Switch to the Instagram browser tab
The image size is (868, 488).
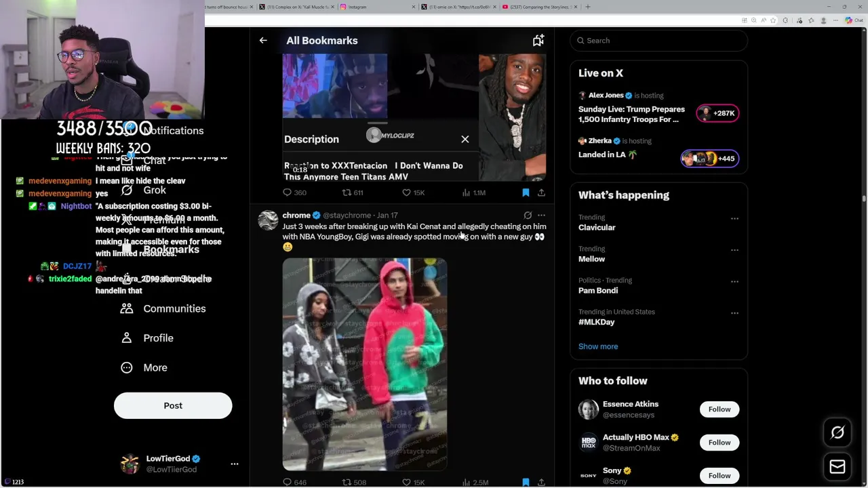378,7
